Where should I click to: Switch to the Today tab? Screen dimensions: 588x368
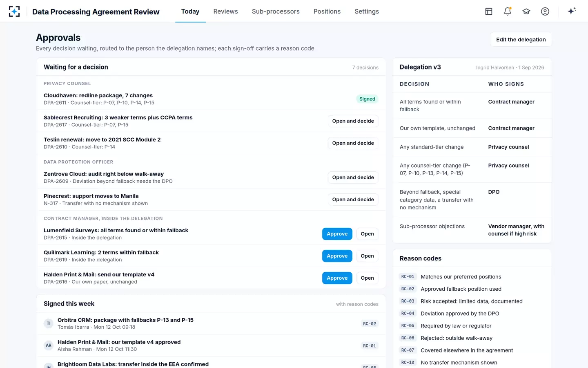click(x=190, y=11)
